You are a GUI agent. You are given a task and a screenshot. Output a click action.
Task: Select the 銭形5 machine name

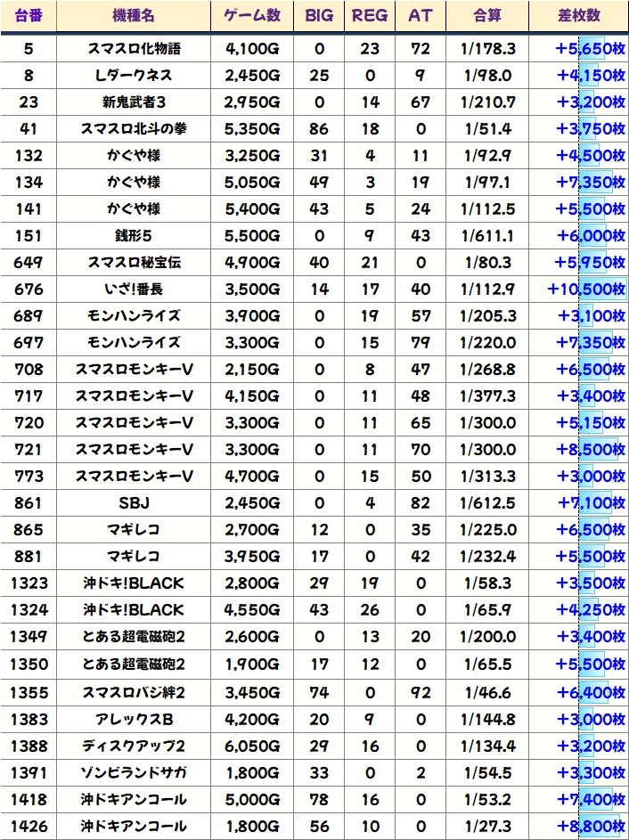133,236
